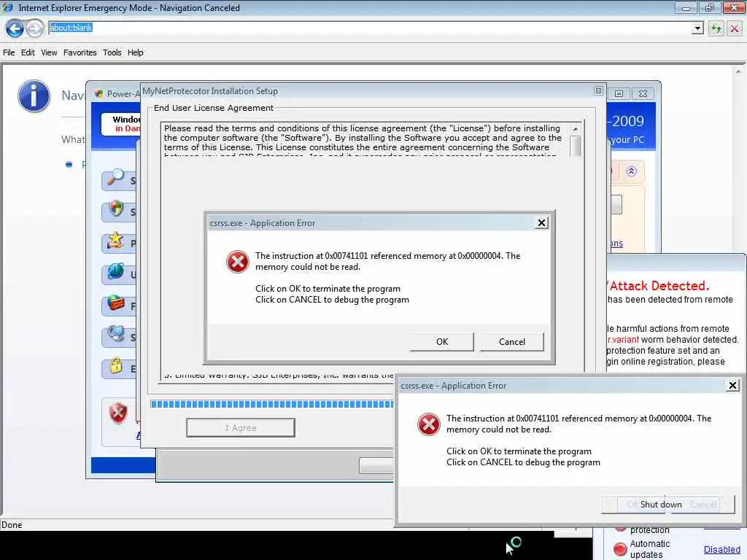Open the Tools menu

112,52
